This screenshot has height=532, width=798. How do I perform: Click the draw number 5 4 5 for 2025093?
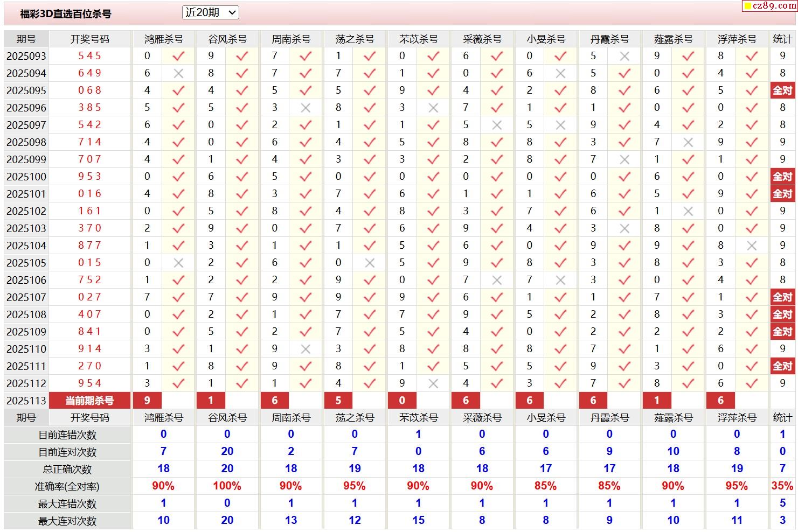(89, 56)
